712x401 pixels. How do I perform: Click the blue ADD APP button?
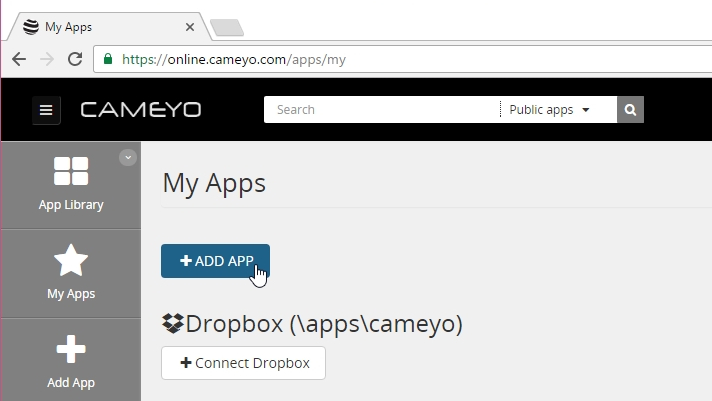pos(215,261)
